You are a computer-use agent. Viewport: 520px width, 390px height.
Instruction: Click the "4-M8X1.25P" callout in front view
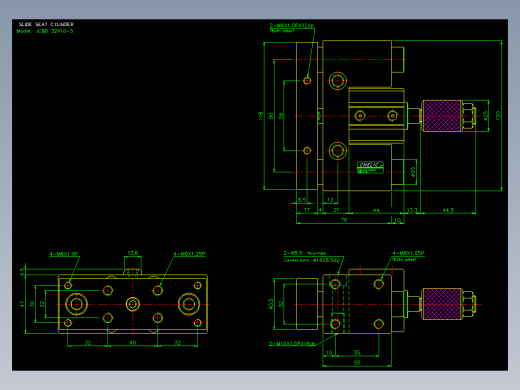click(x=189, y=254)
